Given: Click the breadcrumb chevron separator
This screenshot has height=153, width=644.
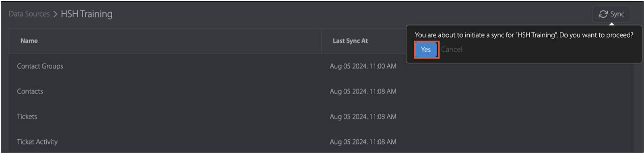Looking at the screenshot, I should 55,14.
